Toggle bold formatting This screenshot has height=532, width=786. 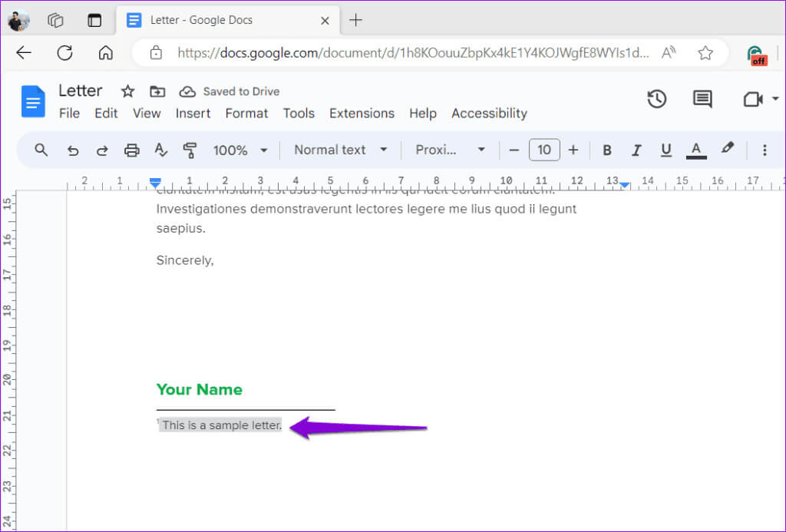pos(606,150)
